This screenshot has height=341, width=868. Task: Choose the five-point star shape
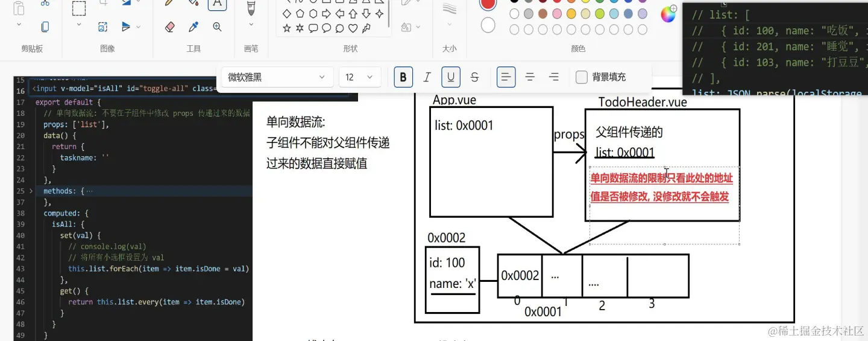coord(287,28)
